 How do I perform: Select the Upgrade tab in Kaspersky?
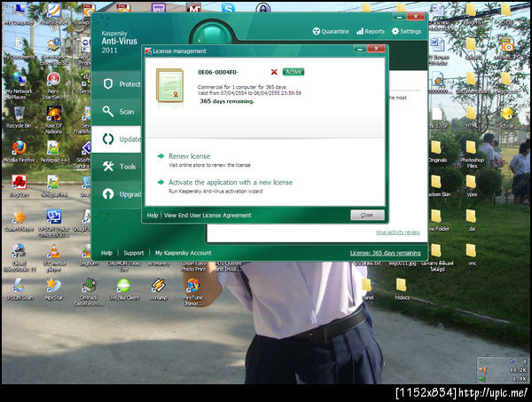pos(117,193)
